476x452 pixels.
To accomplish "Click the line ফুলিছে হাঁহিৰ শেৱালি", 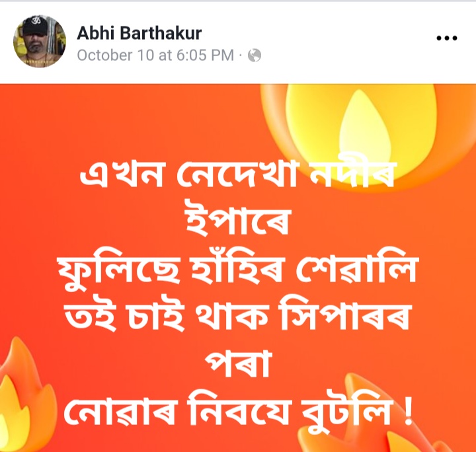I will tap(238, 270).
